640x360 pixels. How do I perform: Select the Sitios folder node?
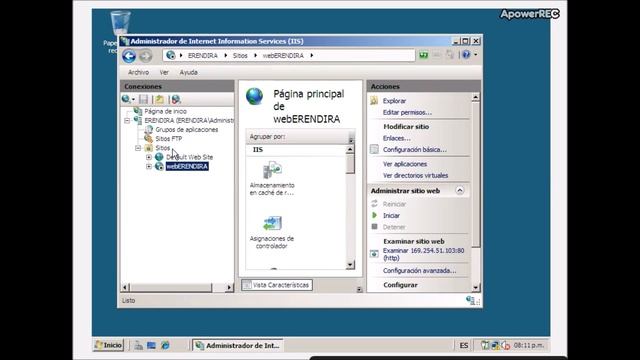click(x=162, y=148)
